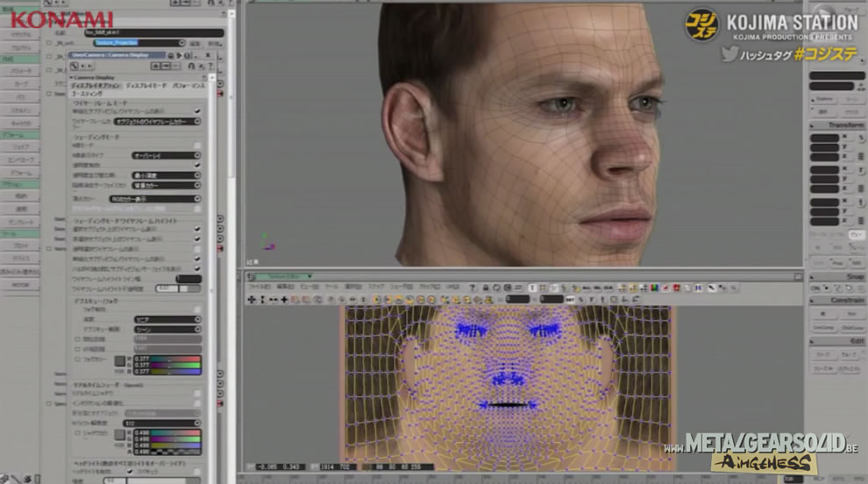The height and width of the screenshot is (484, 868).
Task: Open the fog falloff linear dropdown
Action: [x=167, y=319]
